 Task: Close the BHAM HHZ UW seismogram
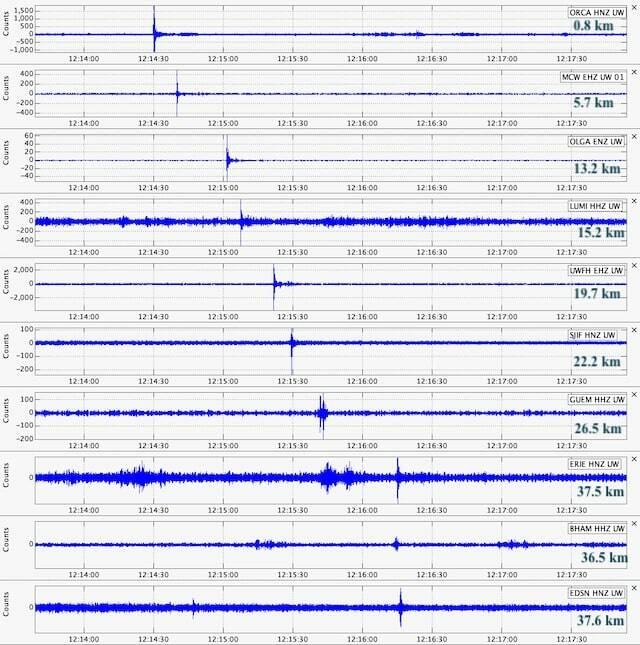(633, 524)
